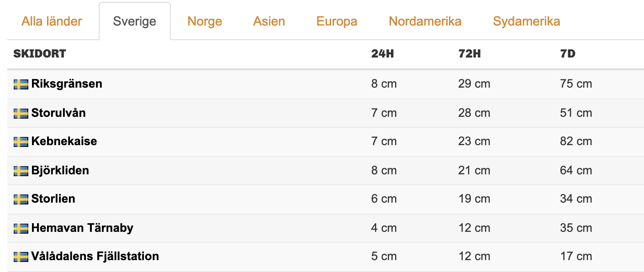Click the flag next to Vålådalens Fjällstation
The width and height of the screenshot is (644, 272).
(x=21, y=256)
